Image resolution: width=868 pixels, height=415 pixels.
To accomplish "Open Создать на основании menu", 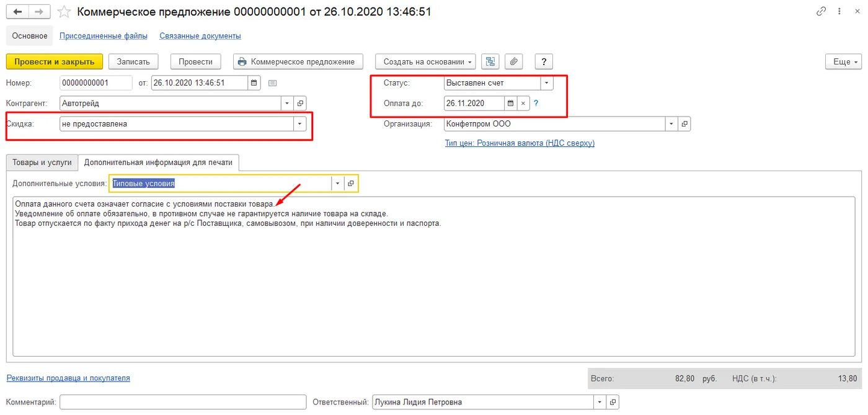I will [x=425, y=61].
